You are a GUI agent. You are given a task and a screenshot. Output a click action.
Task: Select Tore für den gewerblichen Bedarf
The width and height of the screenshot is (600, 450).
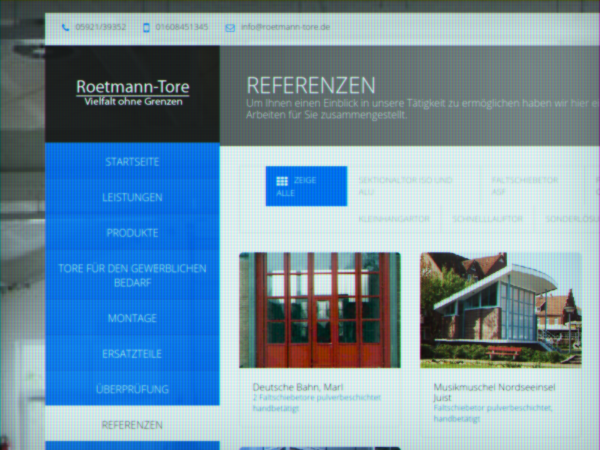click(x=132, y=276)
